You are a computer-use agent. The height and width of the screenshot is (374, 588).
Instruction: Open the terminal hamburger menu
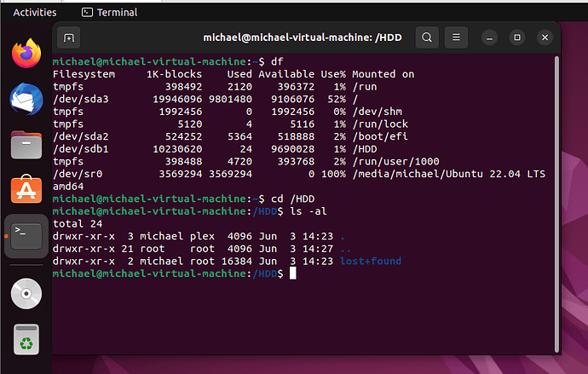[456, 37]
